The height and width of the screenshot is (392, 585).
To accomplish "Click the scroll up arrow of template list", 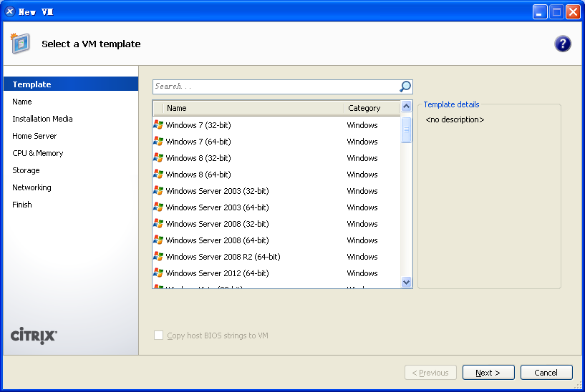I will click(x=406, y=107).
